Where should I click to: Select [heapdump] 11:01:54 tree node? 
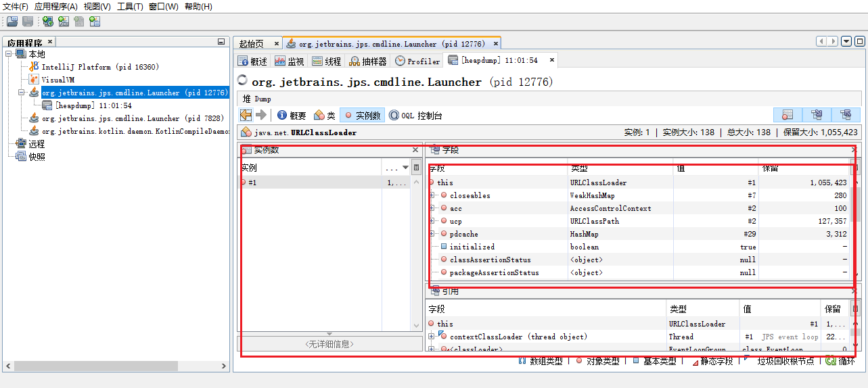[93, 105]
